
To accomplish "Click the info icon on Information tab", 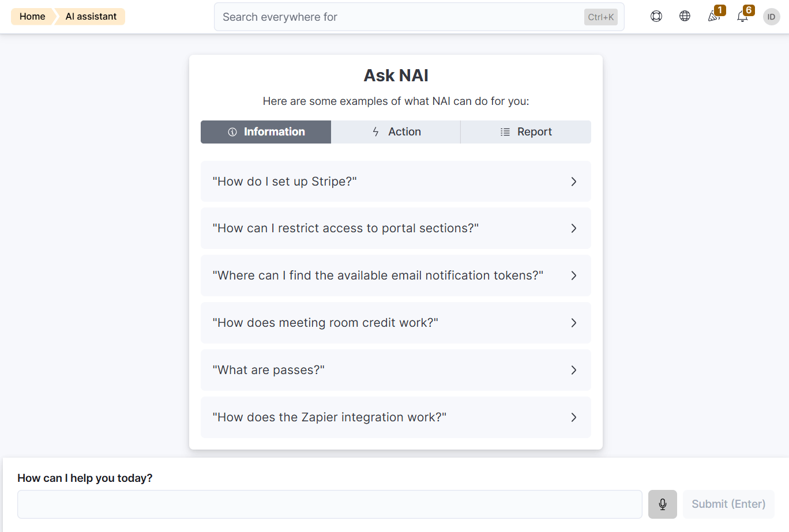I will coord(232,132).
